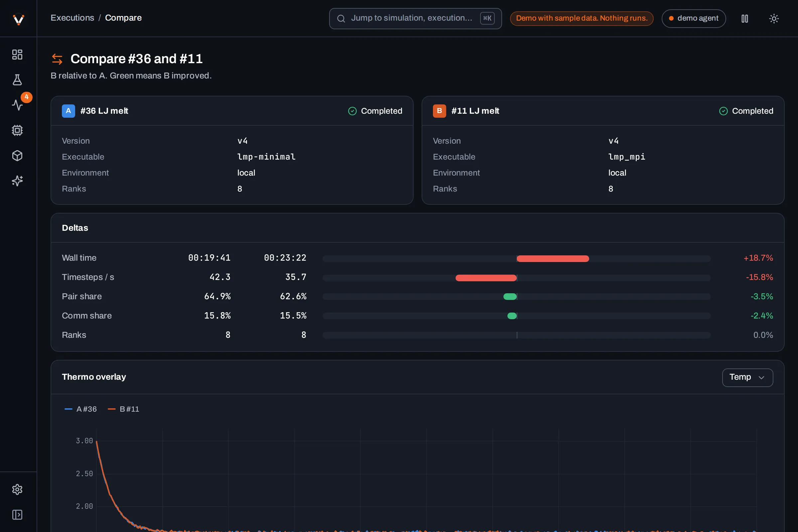Open the sparkles assistant icon in sidebar
The image size is (798, 532).
[x=17, y=181]
